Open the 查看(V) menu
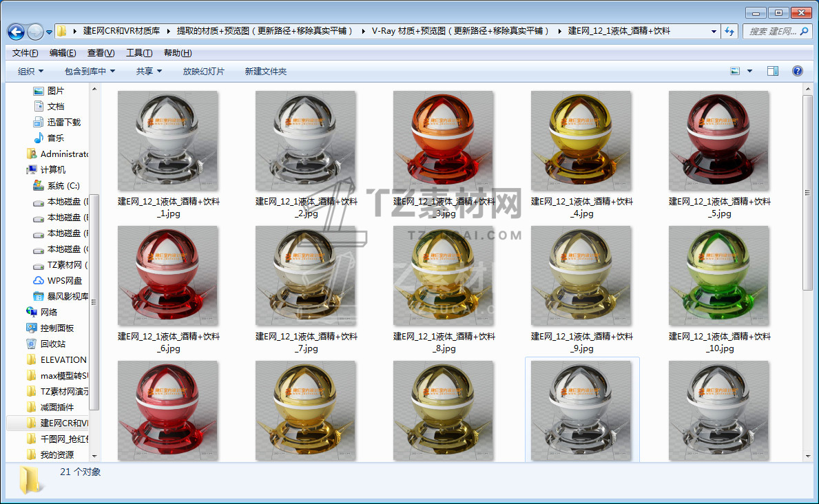The image size is (819, 504). coord(101,53)
